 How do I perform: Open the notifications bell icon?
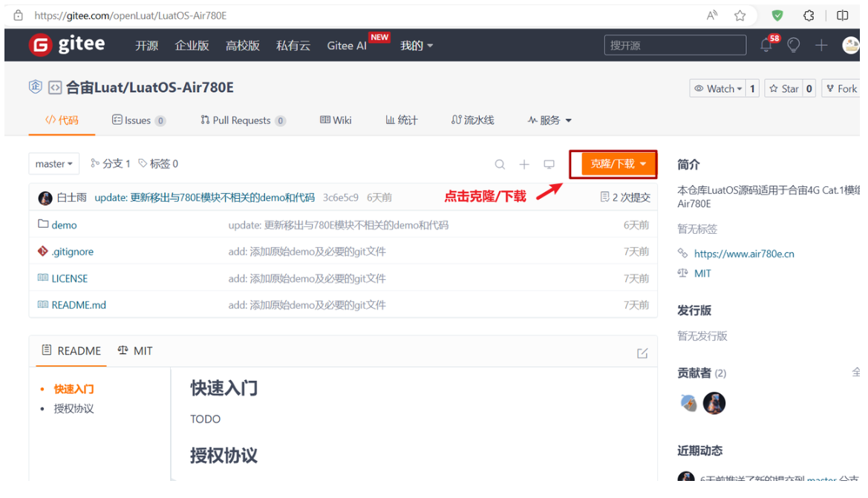pyautogui.click(x=766, y=45)
